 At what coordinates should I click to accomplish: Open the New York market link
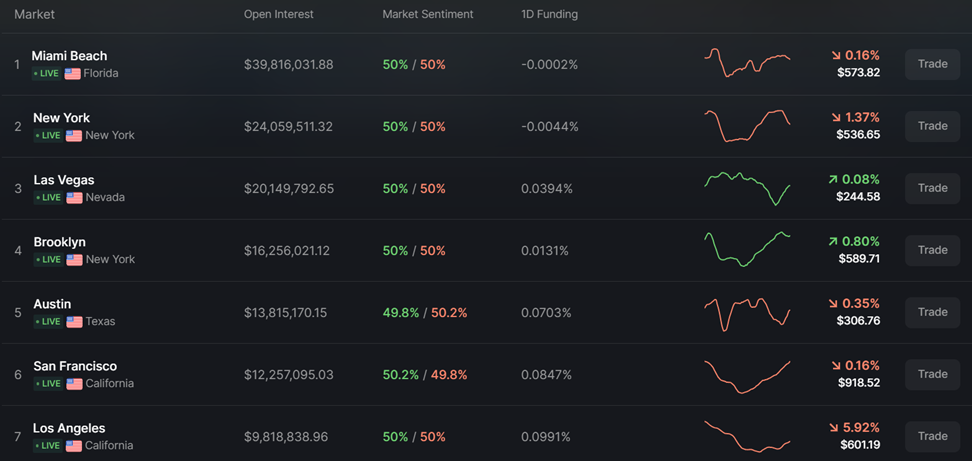tap(62, 118)
